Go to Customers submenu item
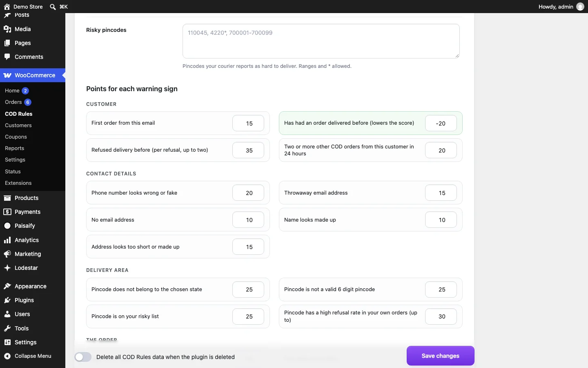This screenshot has height=368, width=588. [x=18, y=126]
